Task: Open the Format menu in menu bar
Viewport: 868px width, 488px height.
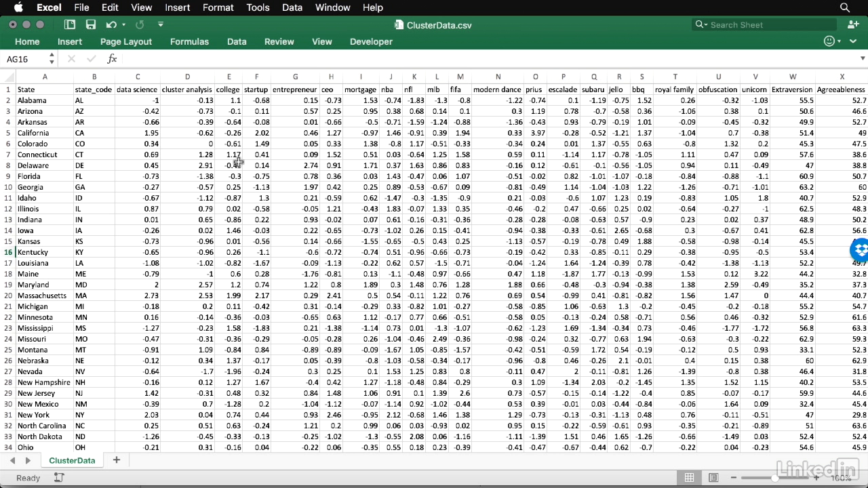Action: [218, 7]
